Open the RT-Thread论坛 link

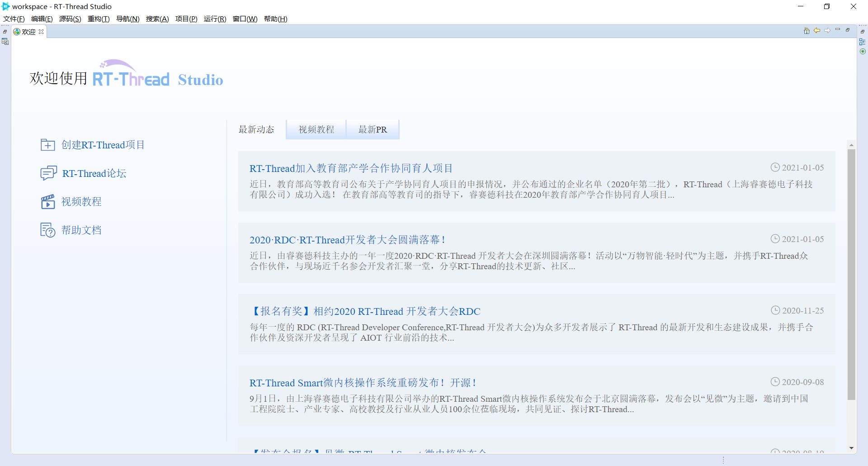(94, 173)
